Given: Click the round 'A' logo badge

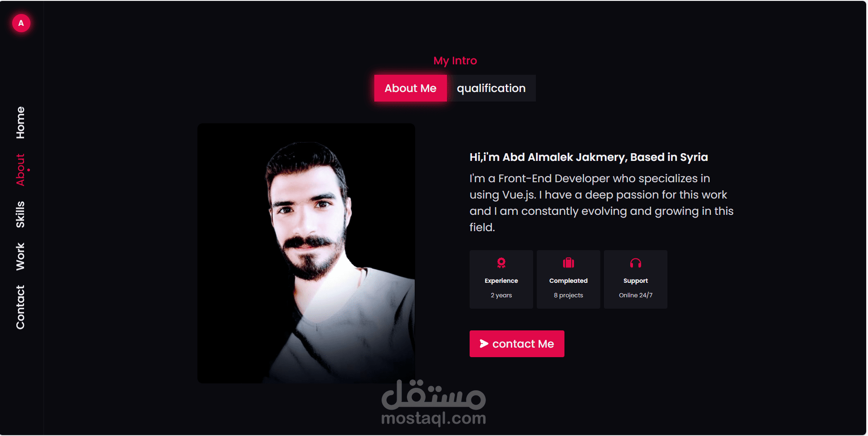Looking at the screenshot, I should tap(21, 23).
